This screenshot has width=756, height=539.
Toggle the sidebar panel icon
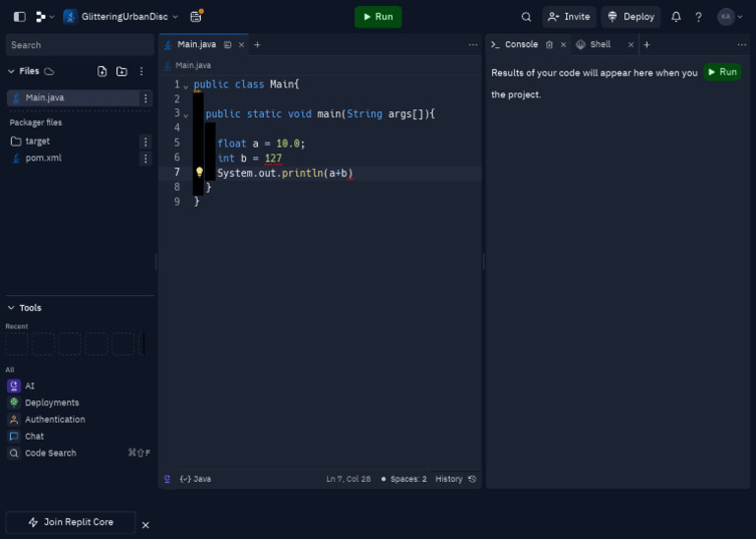pos(20,17)
